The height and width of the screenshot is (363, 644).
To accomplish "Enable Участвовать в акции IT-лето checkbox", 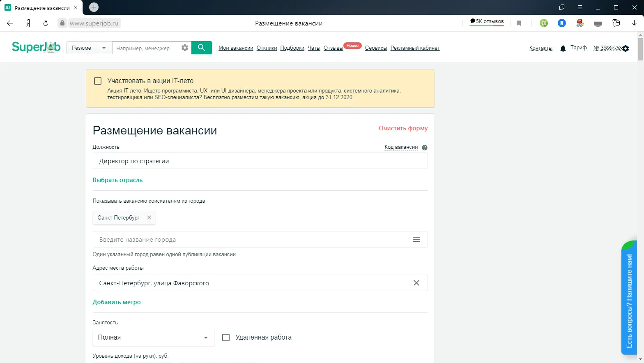I will click(x=98, y=81).
